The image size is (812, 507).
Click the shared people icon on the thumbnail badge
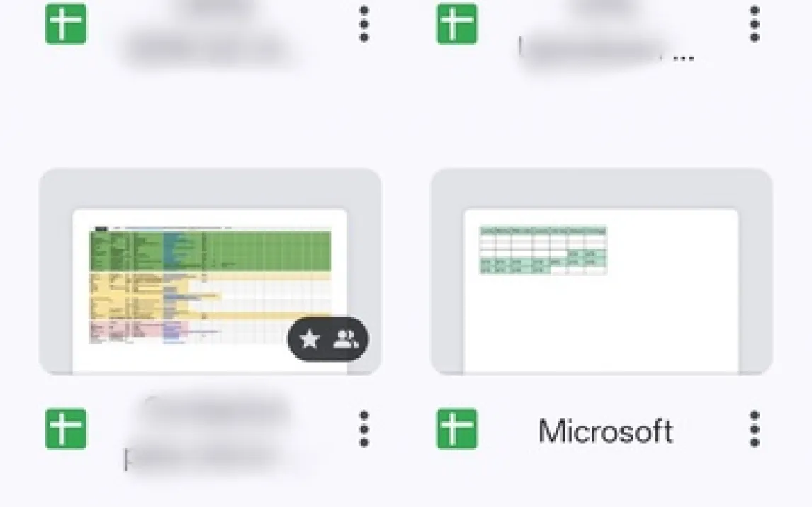tap(346, 340)
